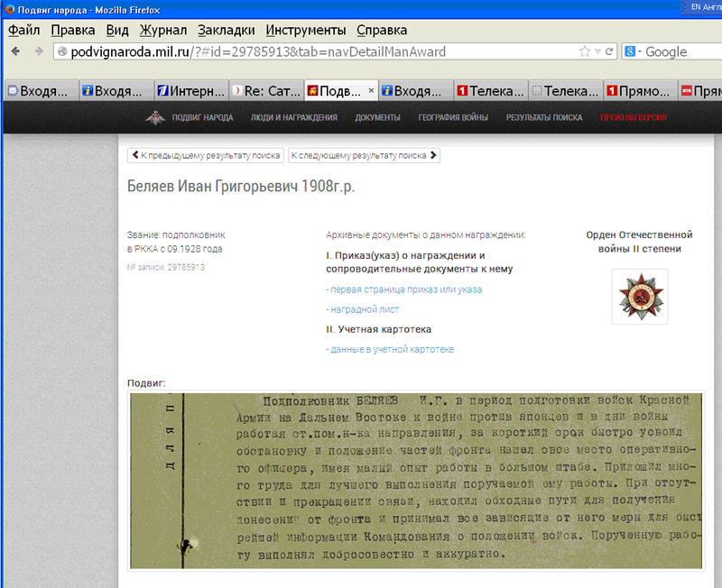Viewport: 722px width, 588px height.
Task: Click the Подвиг: label
Action: [146, 382]
